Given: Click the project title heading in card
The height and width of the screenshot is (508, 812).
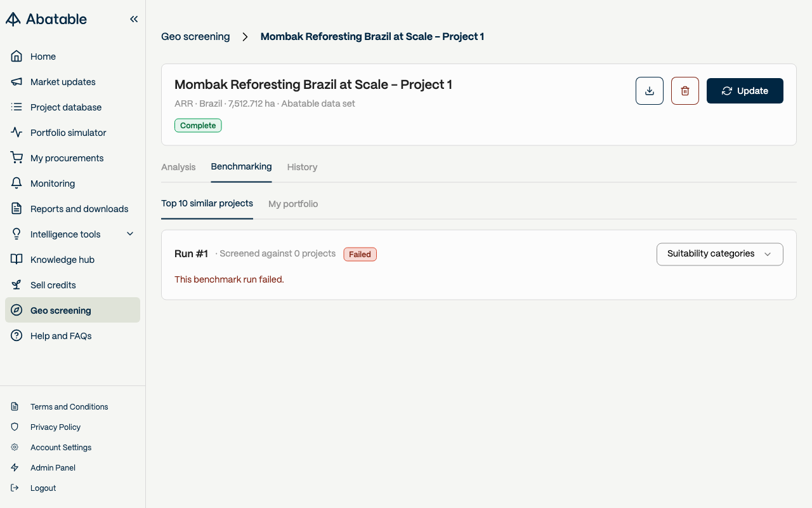Looking at the screenshot, I should 313,84.
